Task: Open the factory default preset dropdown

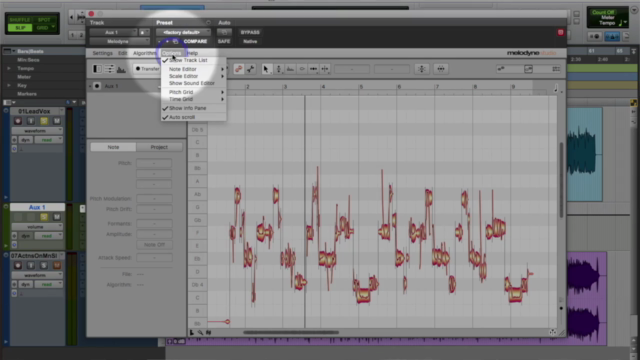Action: coord(183,32)
